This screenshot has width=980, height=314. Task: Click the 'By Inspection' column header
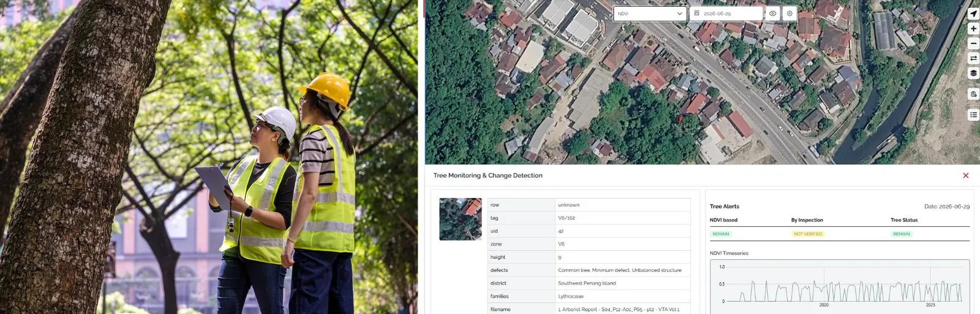click(x=807, y=220)
